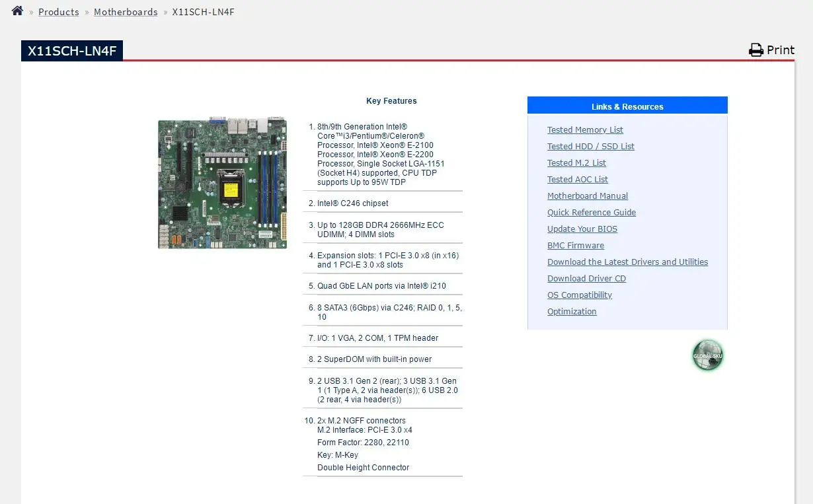Open the BMC Firmware link
This screenshot has width=813, height=504.
[x=576, y=246]
